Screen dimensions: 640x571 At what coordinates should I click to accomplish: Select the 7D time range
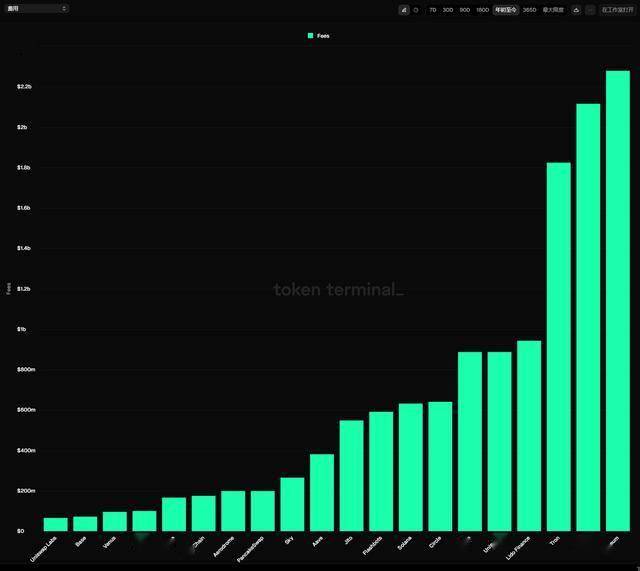pyautogui.click(x=433, y=10)
